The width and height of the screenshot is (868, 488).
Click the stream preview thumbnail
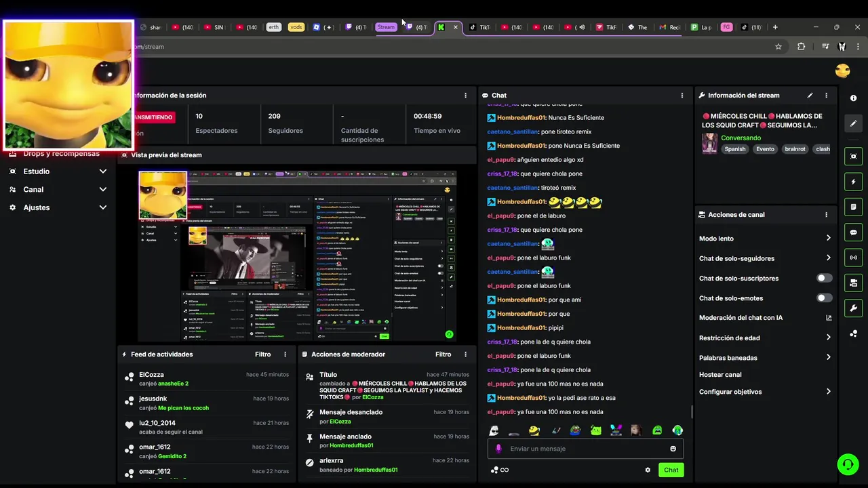click(x=297, y=255)
